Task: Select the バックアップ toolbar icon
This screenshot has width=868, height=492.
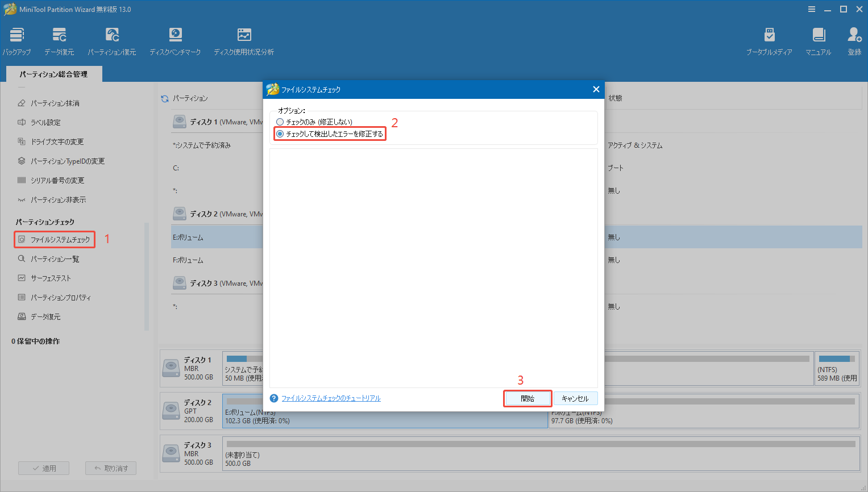Action: [x=16, y=40]
